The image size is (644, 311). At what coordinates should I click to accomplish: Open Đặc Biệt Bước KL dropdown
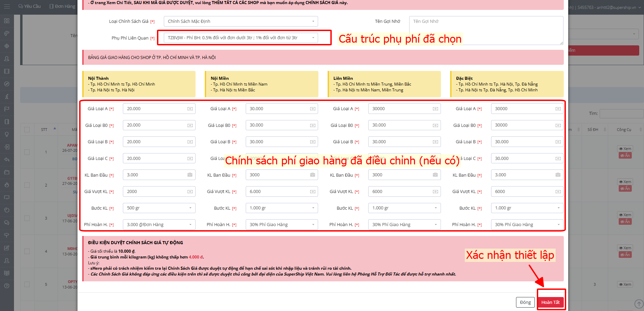point(527,208)
